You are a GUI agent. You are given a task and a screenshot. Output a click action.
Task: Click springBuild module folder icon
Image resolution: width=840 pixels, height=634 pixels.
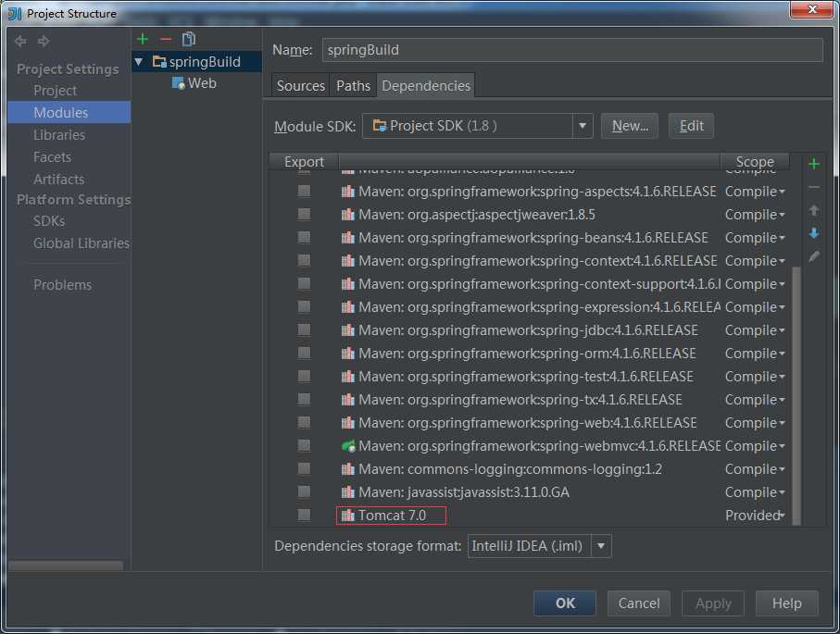click(159, 62)
